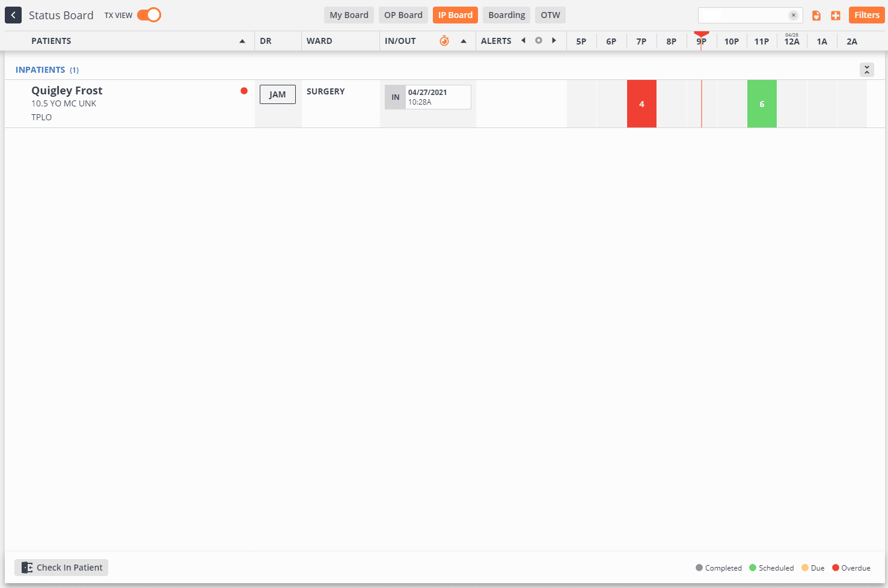The image size is (888, 588).
Task: Collapse the Inpatients section
Action: click(866, 70)
